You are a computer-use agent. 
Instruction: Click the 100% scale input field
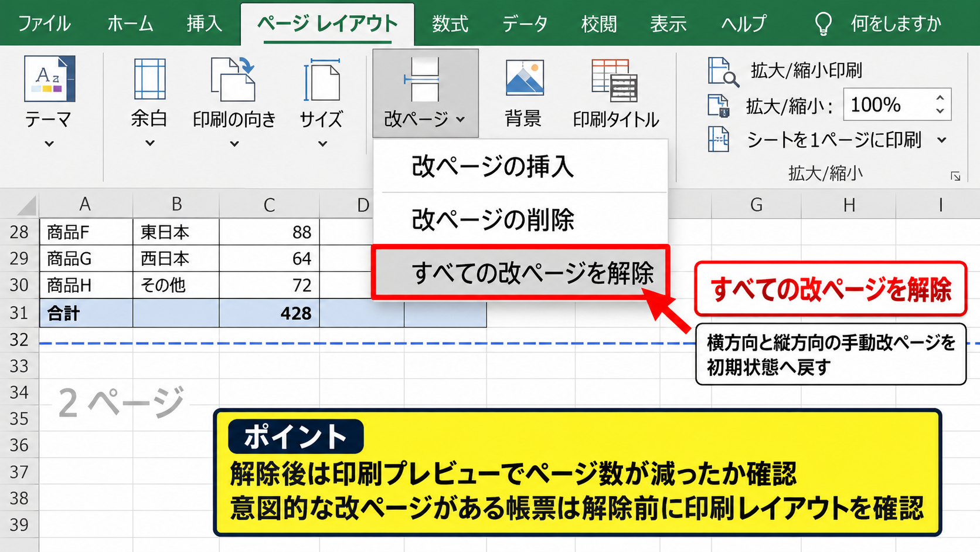(887, 105)
